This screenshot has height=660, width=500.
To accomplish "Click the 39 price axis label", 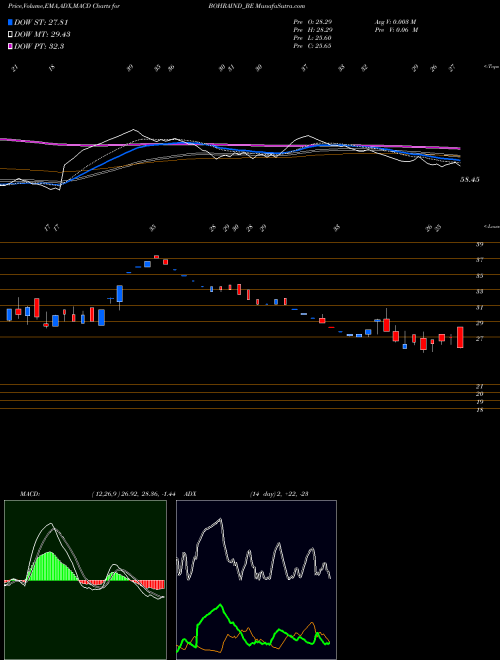I will [x=479, y=245].
